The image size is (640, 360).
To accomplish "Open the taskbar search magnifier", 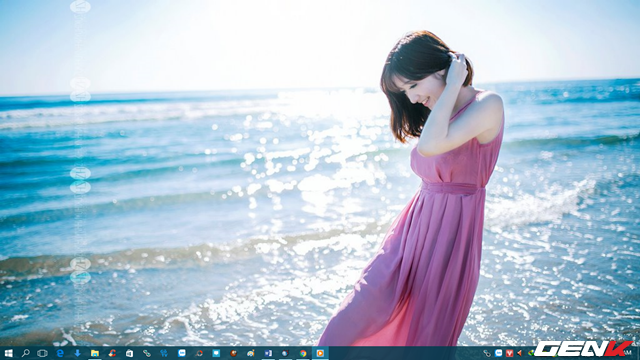I will 25,353.
